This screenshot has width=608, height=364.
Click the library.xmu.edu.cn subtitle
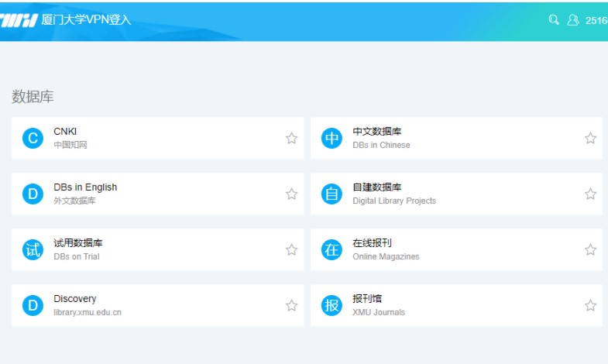[x=88, y=312]
